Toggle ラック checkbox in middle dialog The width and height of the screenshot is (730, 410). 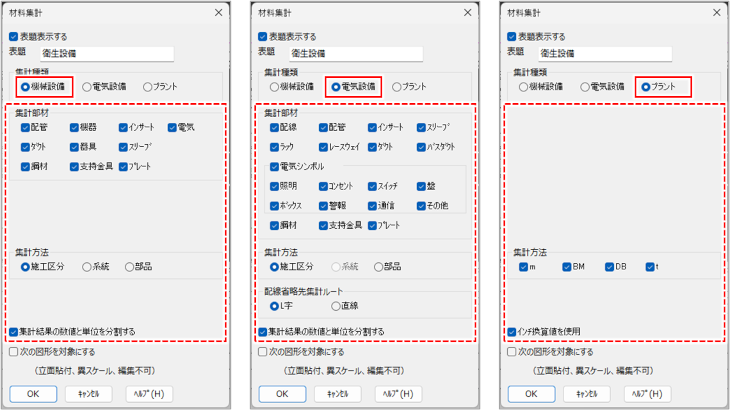[275, 146]
